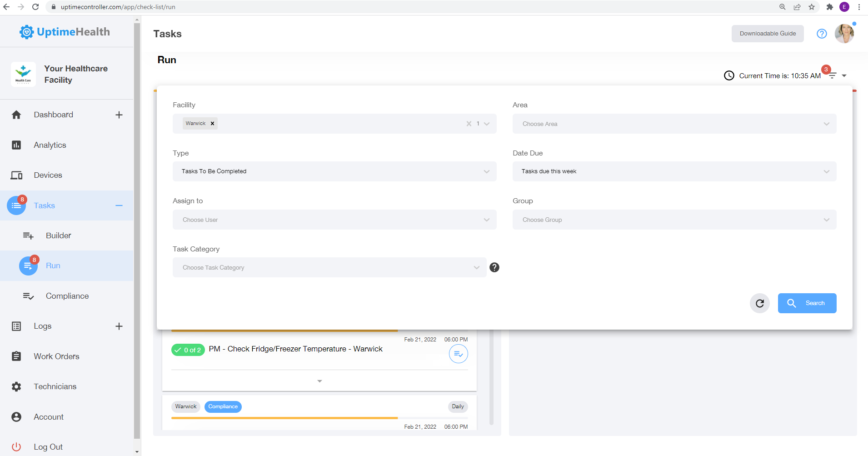Viewport: 868px width, 456px height.
Task: Open the Choose Group dropdown
Action: 674,220
